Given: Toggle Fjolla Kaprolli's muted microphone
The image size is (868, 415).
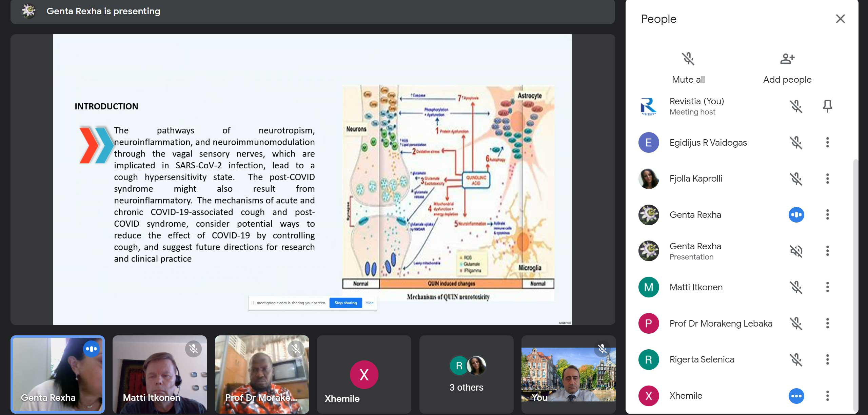Looking at the screenshot, I should click(796, 179).
